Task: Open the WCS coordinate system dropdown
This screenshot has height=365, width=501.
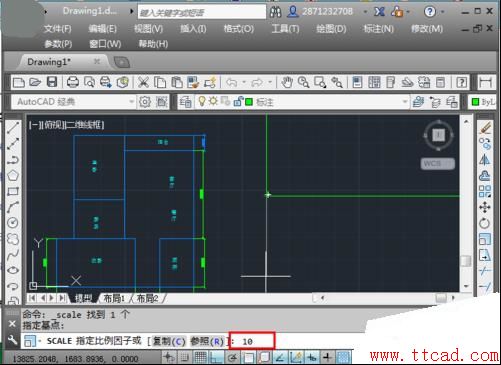Action: (x=438, y=163)
